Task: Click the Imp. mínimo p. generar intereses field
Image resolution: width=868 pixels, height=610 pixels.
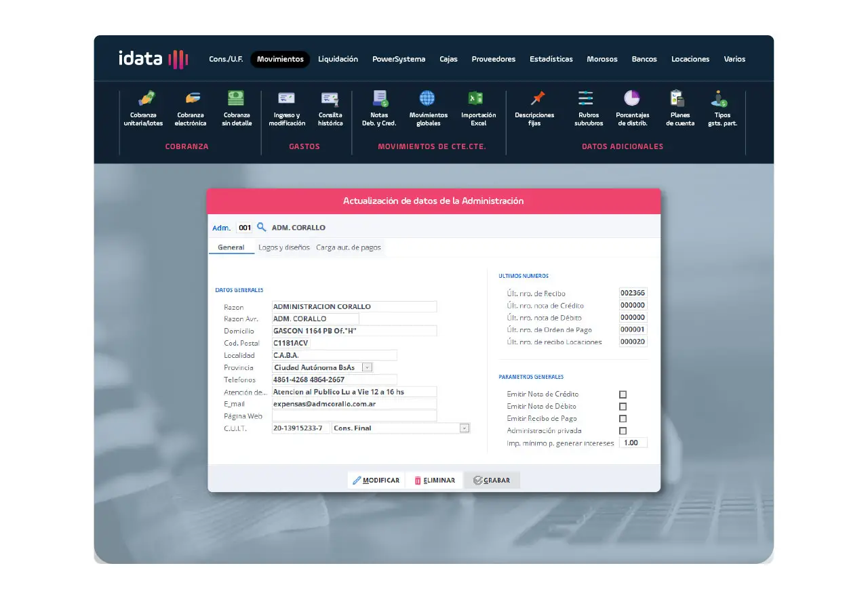Action: pyautogui.click(x=633, y=443)
